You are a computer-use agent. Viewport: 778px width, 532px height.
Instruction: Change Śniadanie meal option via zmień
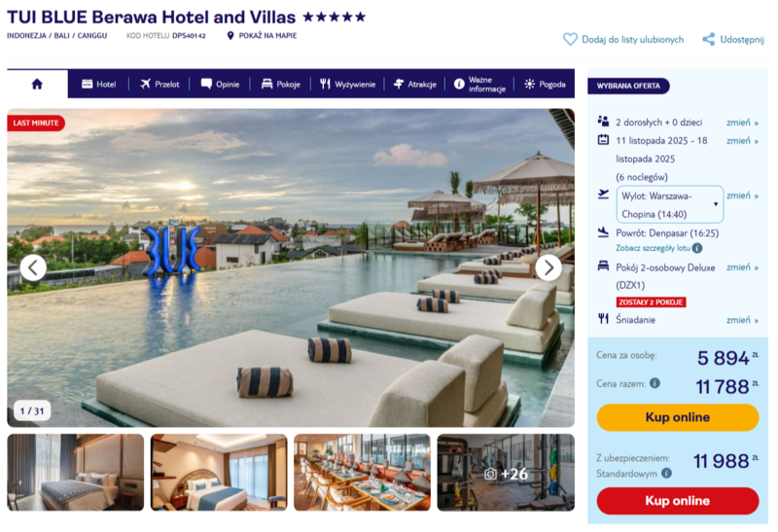coord(742,320)
